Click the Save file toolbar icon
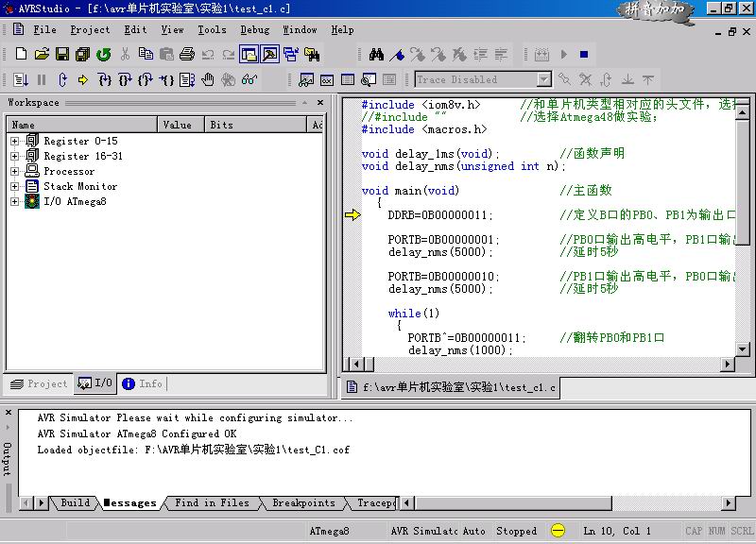Screen dimensions: 756x544 61,55
